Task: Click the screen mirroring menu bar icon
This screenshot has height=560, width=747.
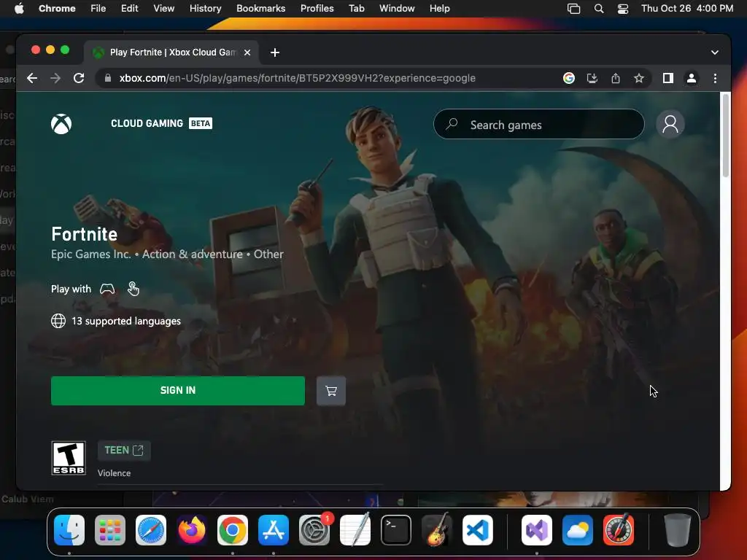Action: (573, 9)
